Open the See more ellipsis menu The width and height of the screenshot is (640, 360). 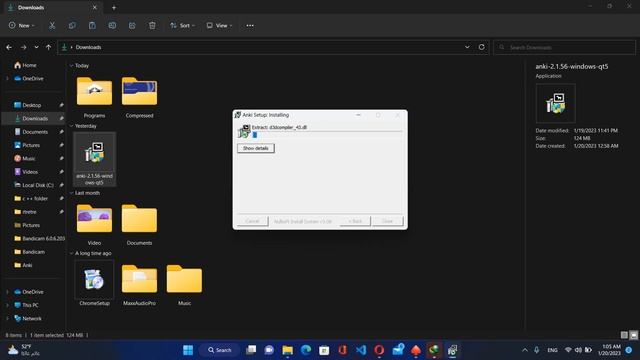[250, 25]
